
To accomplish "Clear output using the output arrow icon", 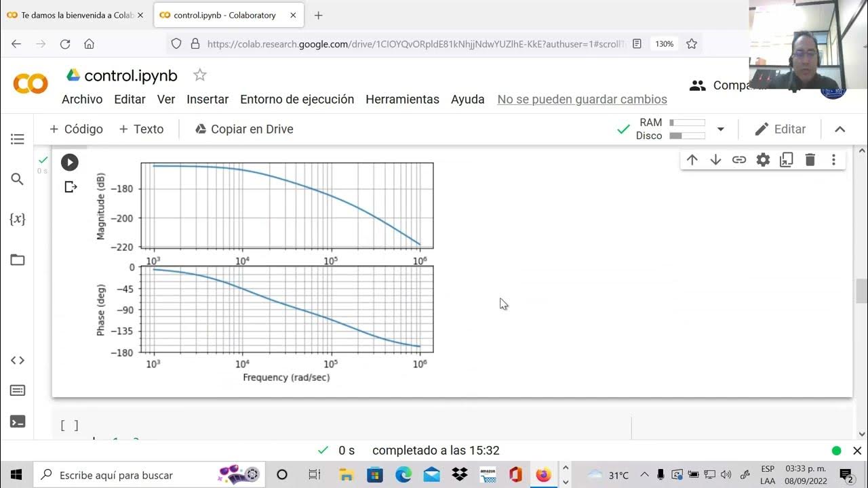I will [71, 186].
